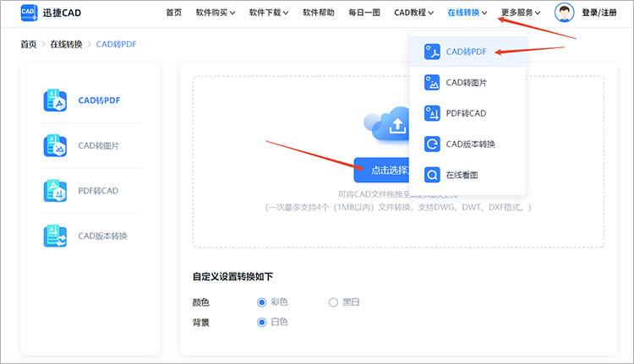Select the 彩色 color radio button

(x=261, y=302)
